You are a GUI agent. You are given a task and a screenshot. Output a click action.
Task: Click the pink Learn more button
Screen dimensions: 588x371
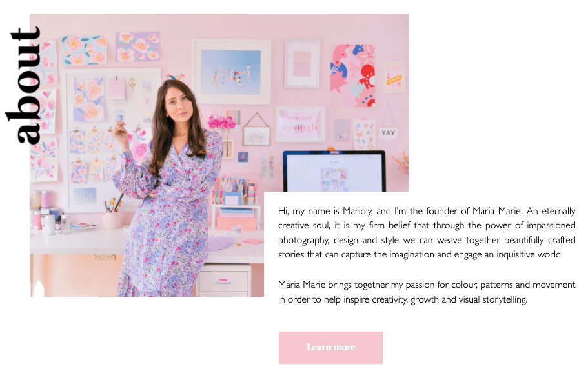[330, 347]
